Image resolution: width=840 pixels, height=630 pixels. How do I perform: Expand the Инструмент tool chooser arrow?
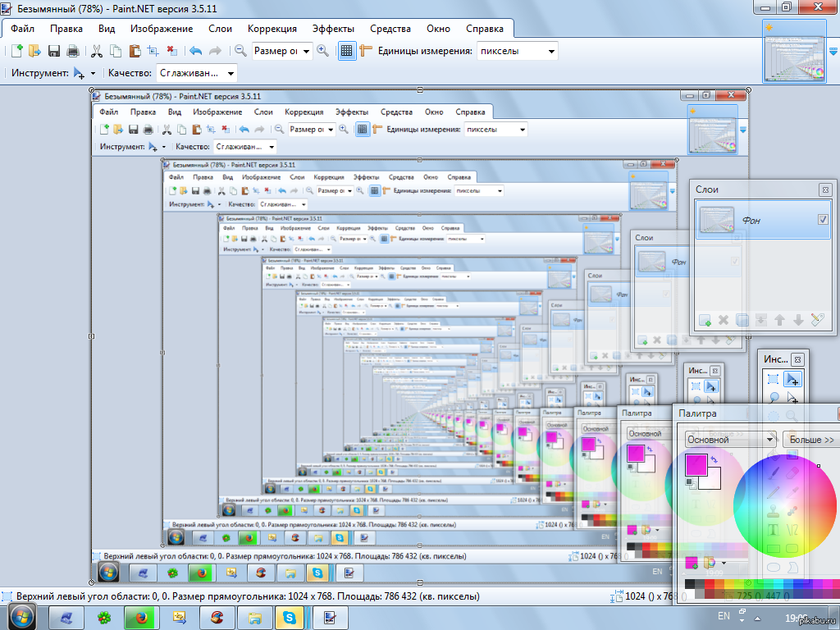point(93,73)
